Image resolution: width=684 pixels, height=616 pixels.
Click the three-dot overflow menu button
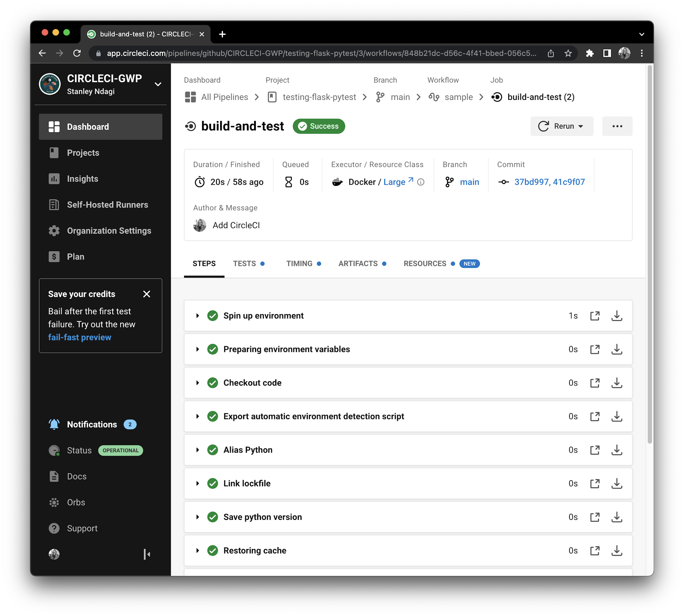[x=617, y=126]
